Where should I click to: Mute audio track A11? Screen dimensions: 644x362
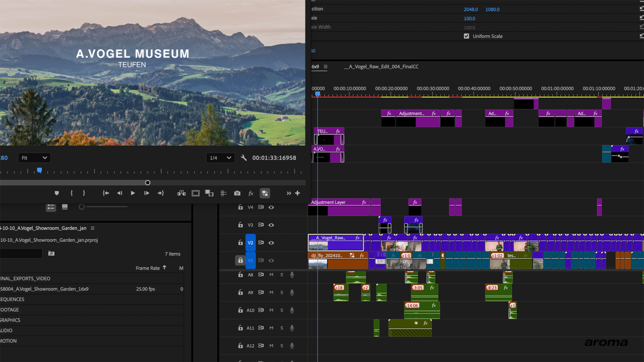[271, 328]
